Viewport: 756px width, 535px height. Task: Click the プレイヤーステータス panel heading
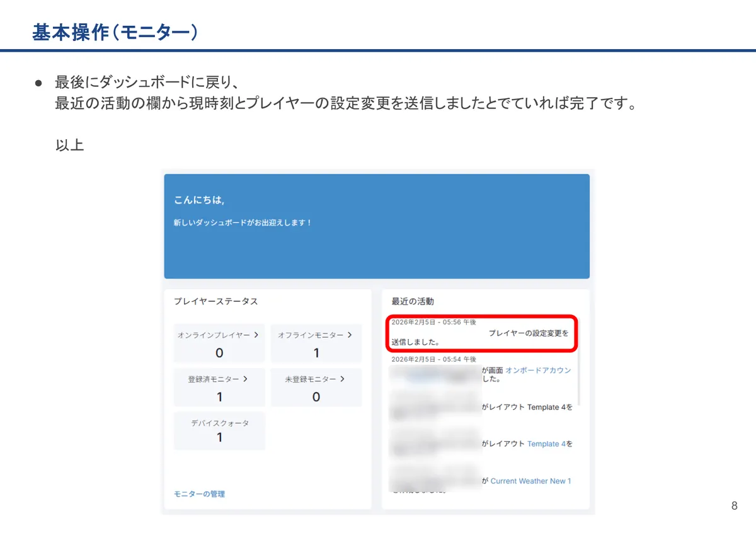pyautogui.click(x=216, y=302)
